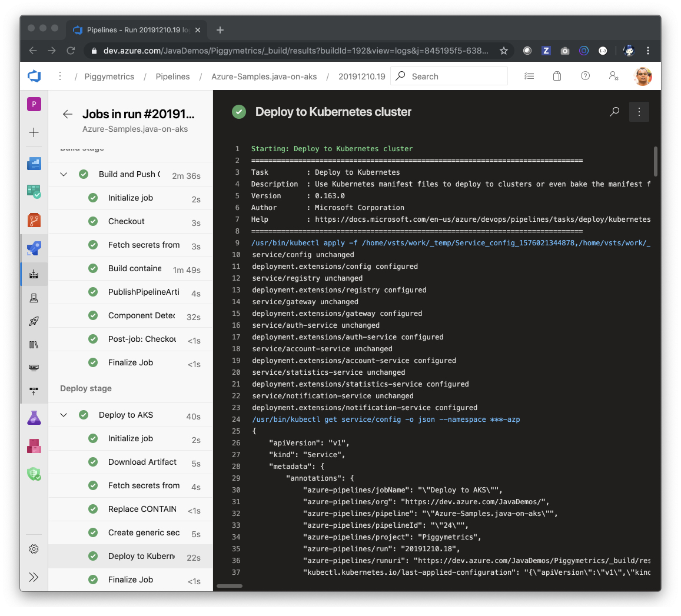The height and width of the screenshot is (616, 681).
Task: Go back using arrow beside Jobs in run
Action: point(67,114)
